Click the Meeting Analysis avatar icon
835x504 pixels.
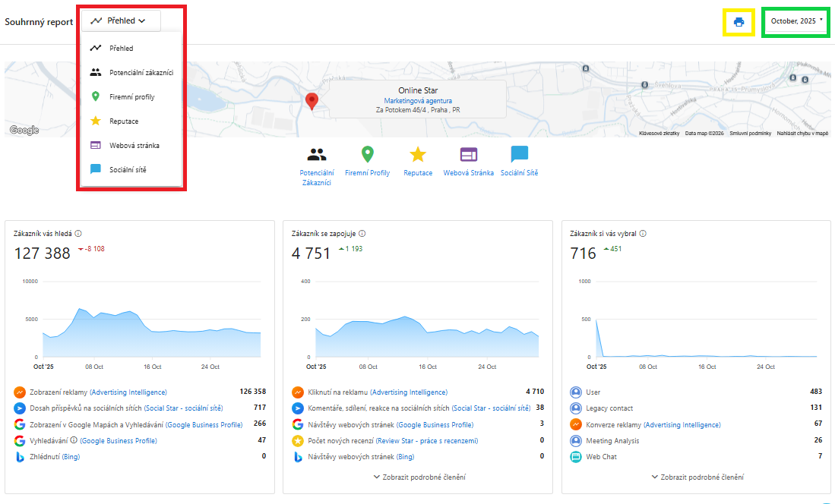(576, 441)
